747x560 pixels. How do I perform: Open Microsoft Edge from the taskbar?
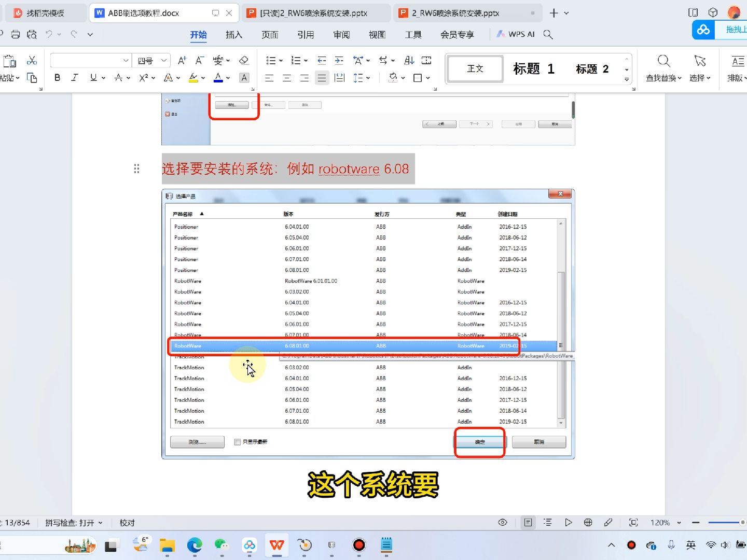click(x=195, y=545)
